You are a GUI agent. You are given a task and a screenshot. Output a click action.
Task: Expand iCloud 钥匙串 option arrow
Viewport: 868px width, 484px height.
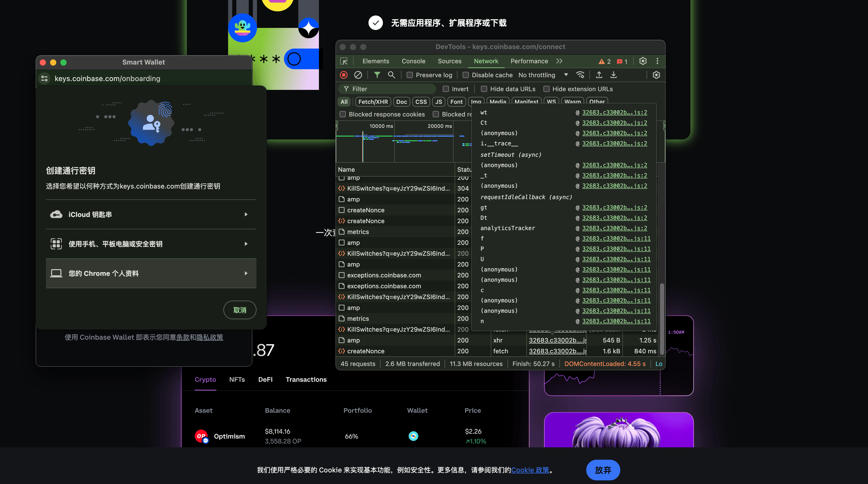(246, 215)
